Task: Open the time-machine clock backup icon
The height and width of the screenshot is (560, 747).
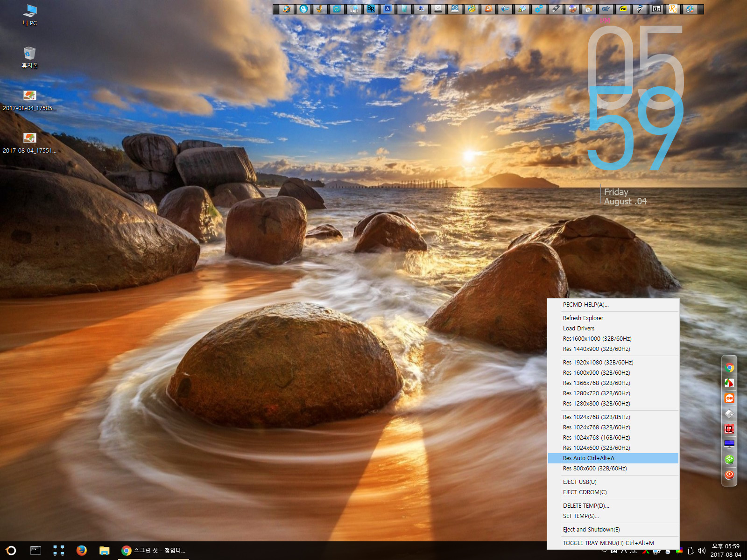Action: (455, 9)
